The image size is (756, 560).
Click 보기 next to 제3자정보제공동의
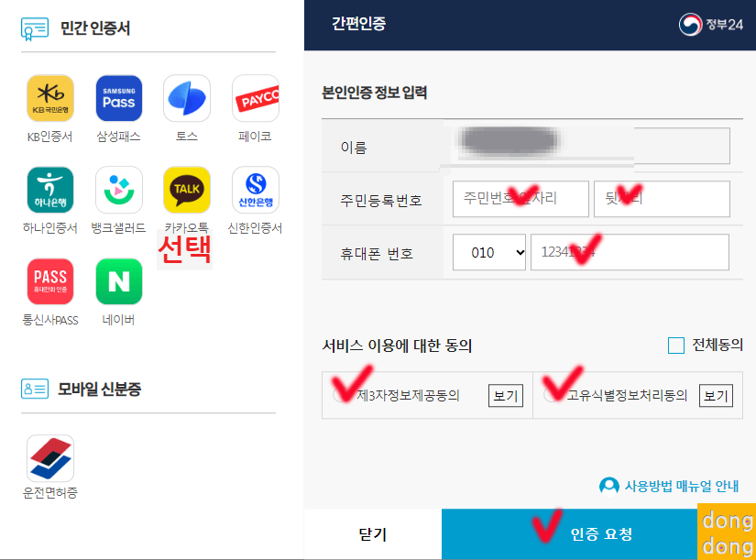[505, 396]
